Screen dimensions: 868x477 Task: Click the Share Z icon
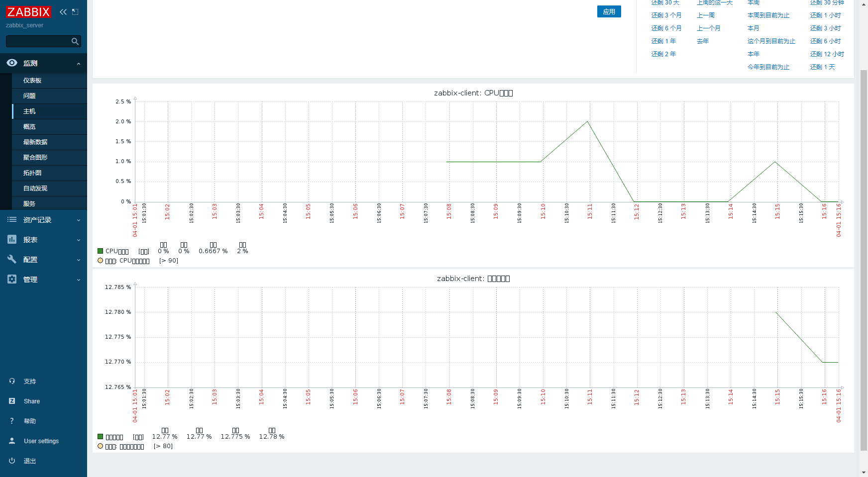(12, 401)
